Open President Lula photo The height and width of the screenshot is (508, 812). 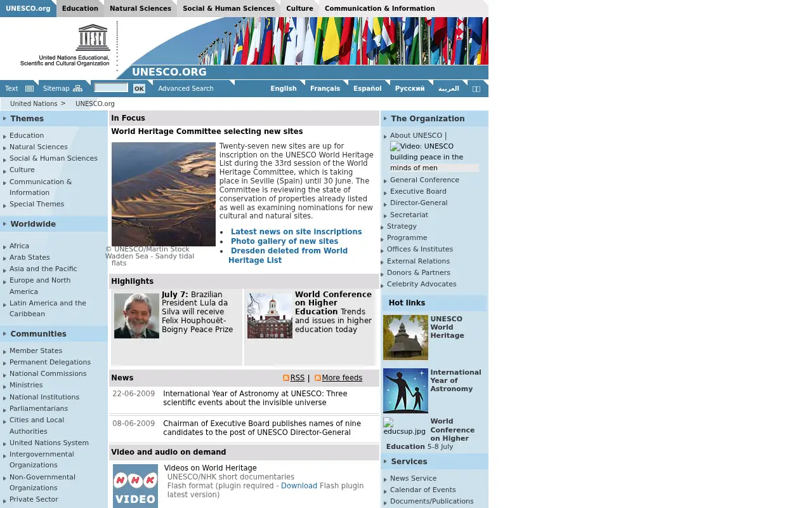136,316
